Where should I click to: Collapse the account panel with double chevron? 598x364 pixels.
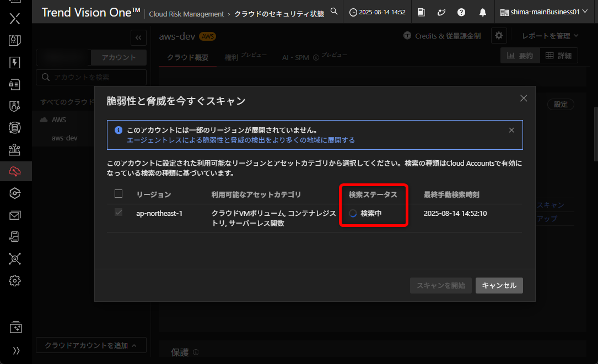(138, 37)
